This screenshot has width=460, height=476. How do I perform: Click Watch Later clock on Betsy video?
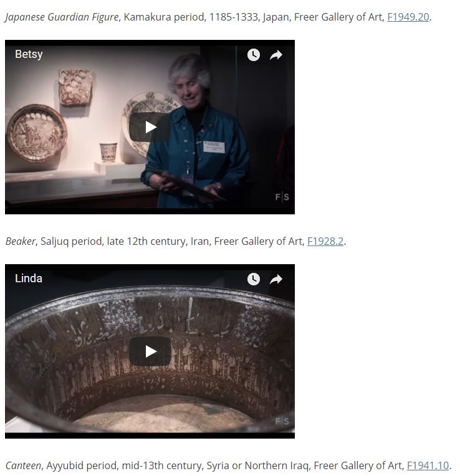coord(254,55)
